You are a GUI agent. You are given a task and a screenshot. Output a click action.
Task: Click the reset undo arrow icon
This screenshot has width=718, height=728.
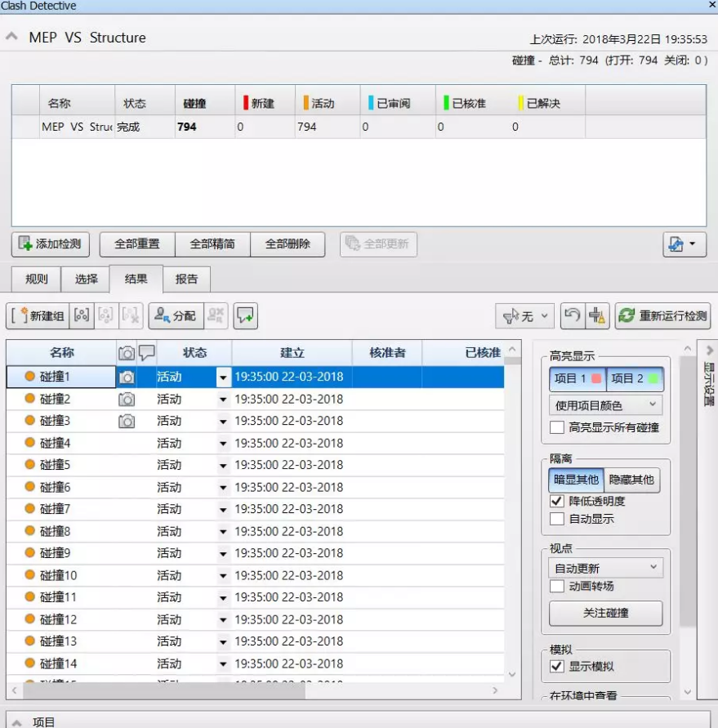573,316
